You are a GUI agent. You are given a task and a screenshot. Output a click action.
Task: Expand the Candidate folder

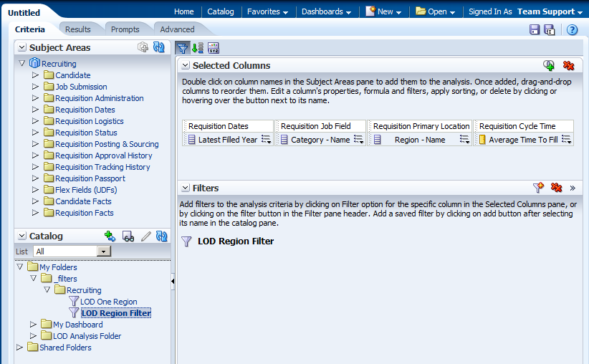pos(35,75)
